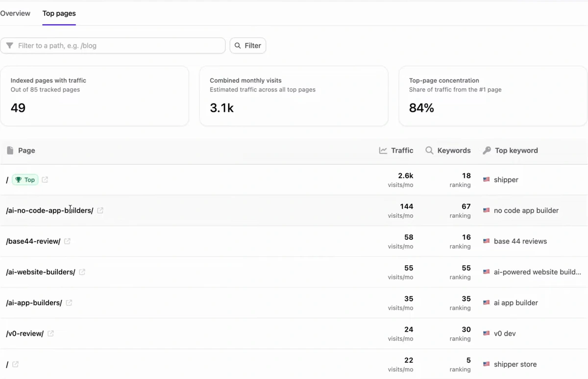Click the 30 ranking value for v0-review
588x379 pixels.
(466, 329)
